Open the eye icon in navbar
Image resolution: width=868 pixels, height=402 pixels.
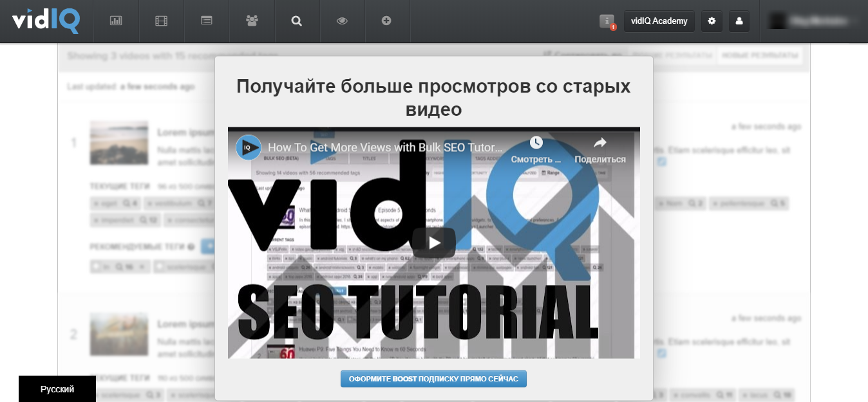point(342,21)
